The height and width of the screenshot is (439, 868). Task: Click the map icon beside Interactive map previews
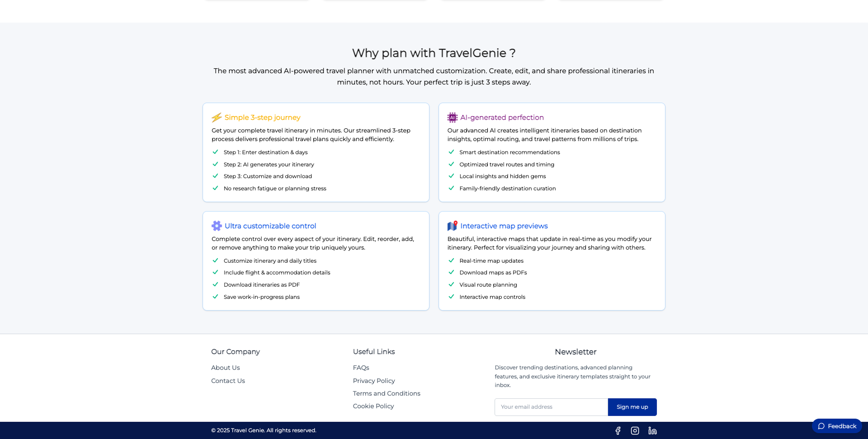click(x=453, y=226)
